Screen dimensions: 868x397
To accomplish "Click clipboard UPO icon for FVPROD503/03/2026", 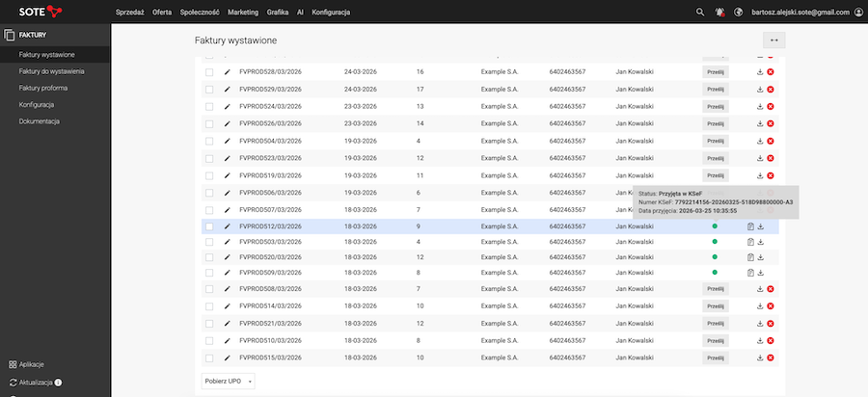I will tap(749, 241).
